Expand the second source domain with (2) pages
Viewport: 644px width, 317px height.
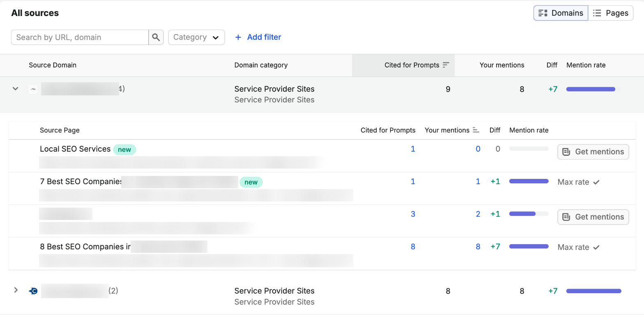pyautogui.click(x=16, y=290)
